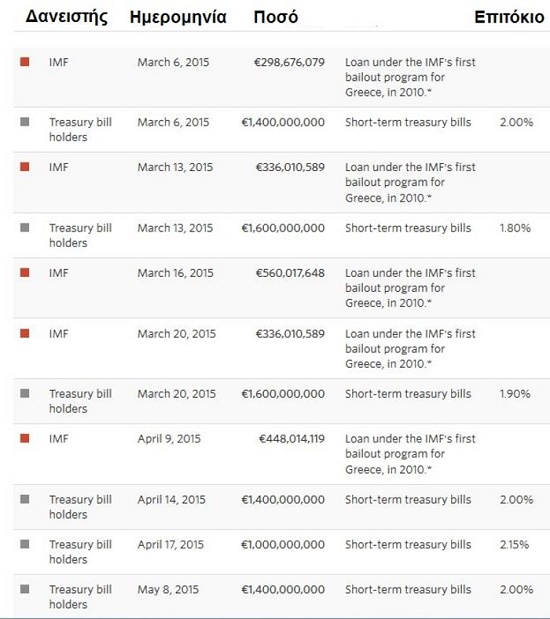Click the red IMF marker for March 13, 2015
550x619 pixels.
tap(24, 167)
